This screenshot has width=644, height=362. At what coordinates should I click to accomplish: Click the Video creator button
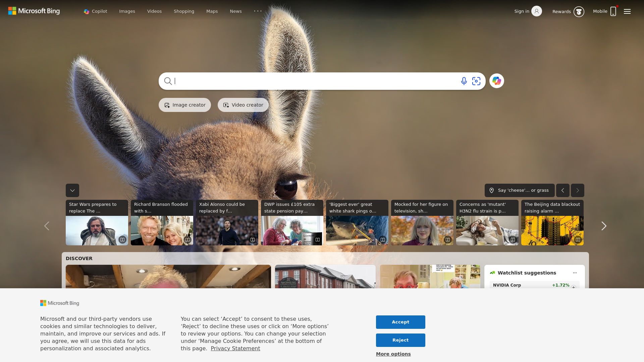pyautogui.click(x=243, y=105)
